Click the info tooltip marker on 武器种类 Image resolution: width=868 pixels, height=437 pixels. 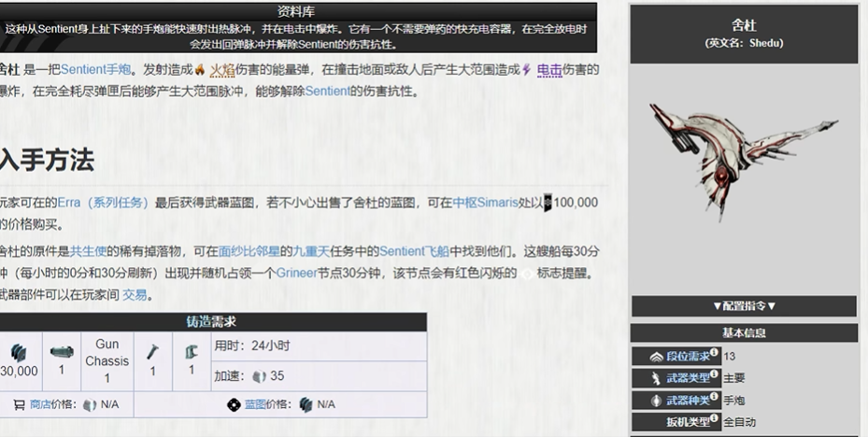point(714,396)
